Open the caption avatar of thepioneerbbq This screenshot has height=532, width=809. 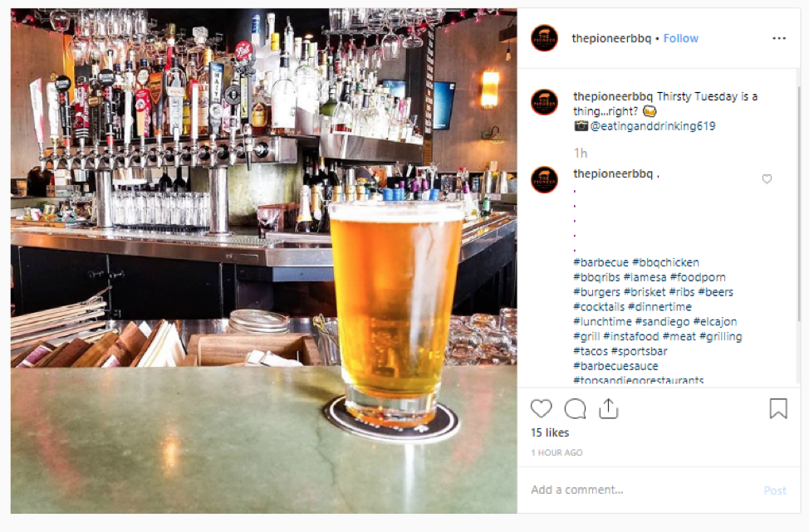tap(544, 102)
